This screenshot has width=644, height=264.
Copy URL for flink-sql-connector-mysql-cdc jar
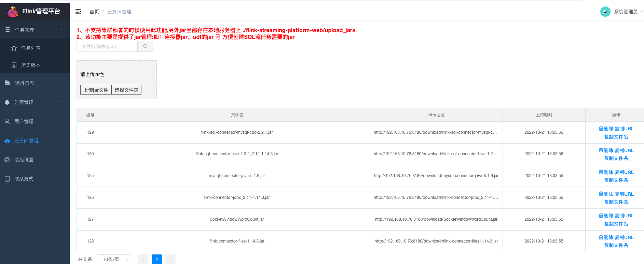tap(624, 129)
